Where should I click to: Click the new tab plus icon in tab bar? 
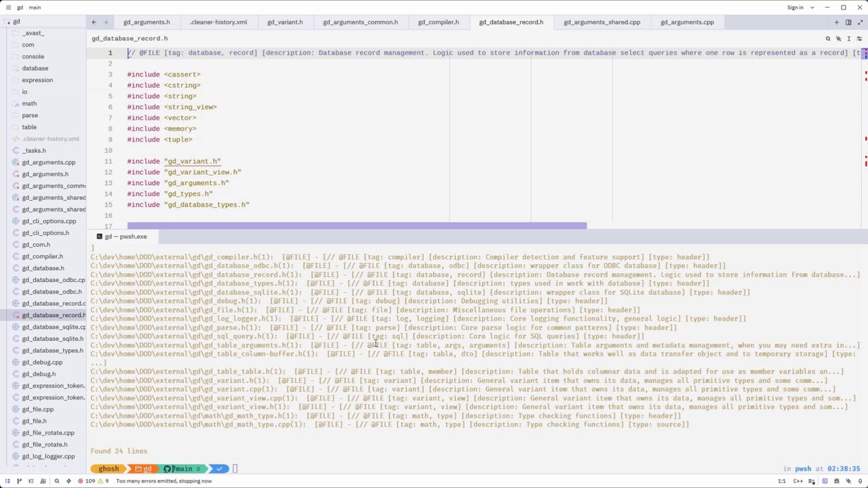(x=837, y=22)
